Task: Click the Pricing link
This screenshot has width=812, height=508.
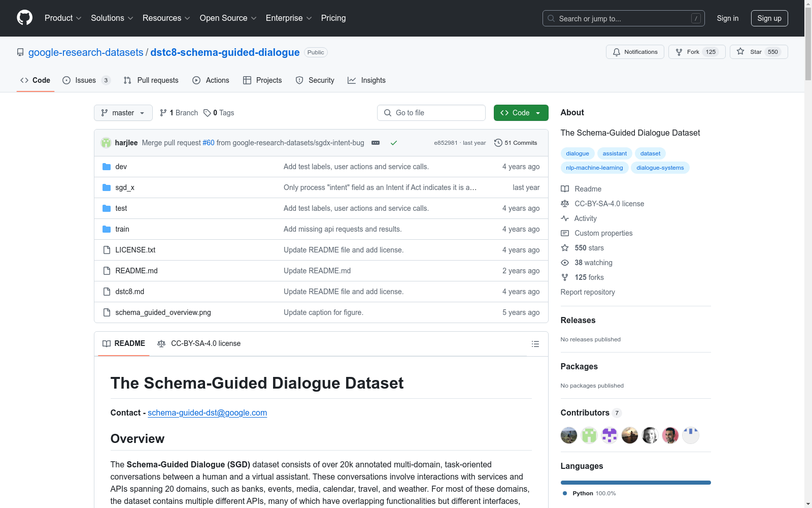Action: pyautogui.click(x=333, y=18)
